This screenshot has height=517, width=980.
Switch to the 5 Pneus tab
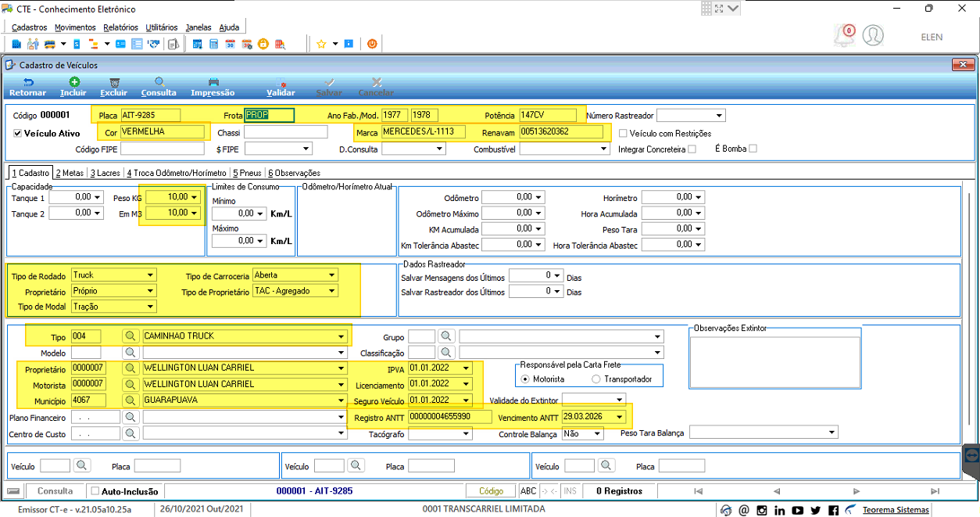point(248,173)
